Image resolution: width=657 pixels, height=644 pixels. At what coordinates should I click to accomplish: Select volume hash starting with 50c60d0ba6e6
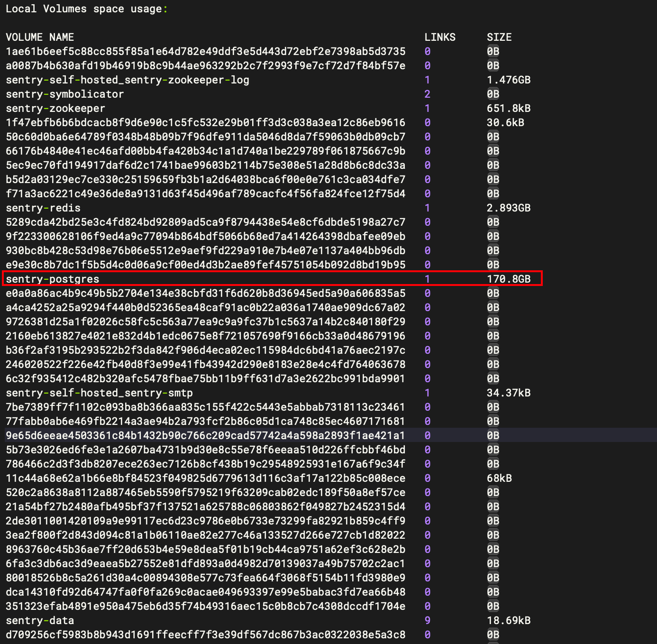tap(206, 137)
